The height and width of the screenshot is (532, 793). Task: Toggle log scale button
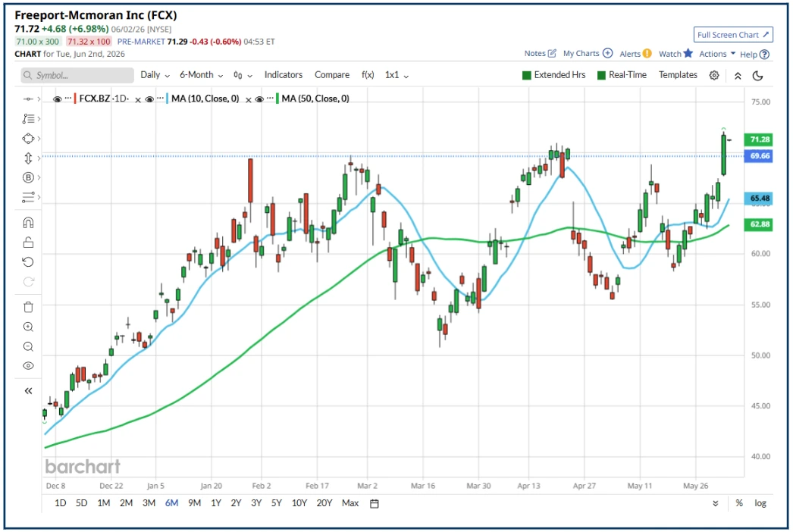tap(760, 503)
